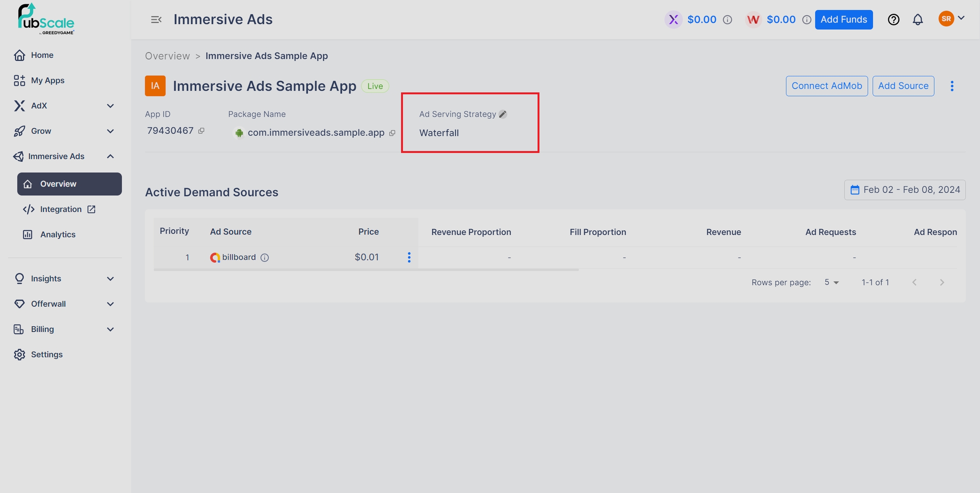
Task: Open the Integration sidebar link
Action: pos(61,209)
